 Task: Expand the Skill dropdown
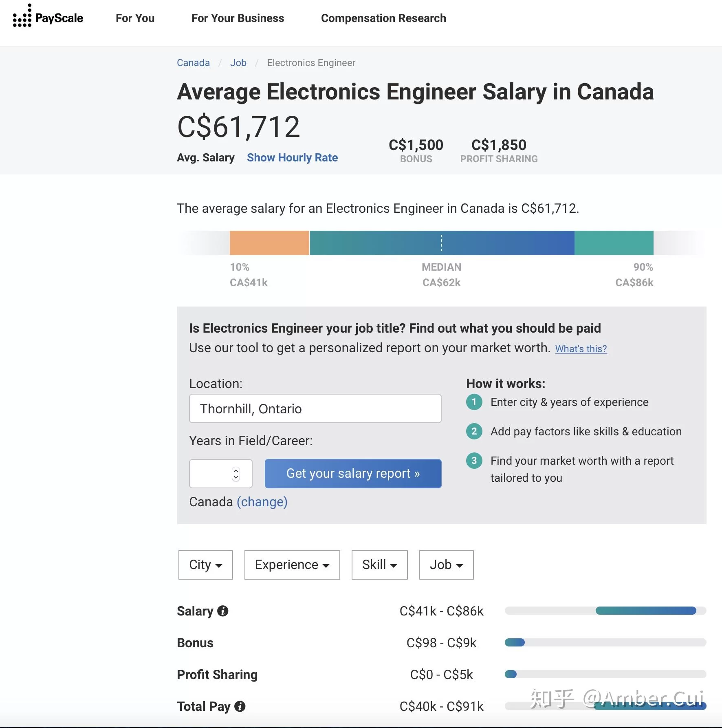point(379,565)
